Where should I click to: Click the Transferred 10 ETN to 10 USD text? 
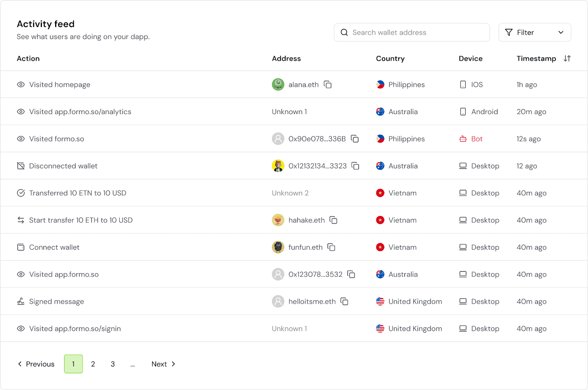click(x=78, y=193)
